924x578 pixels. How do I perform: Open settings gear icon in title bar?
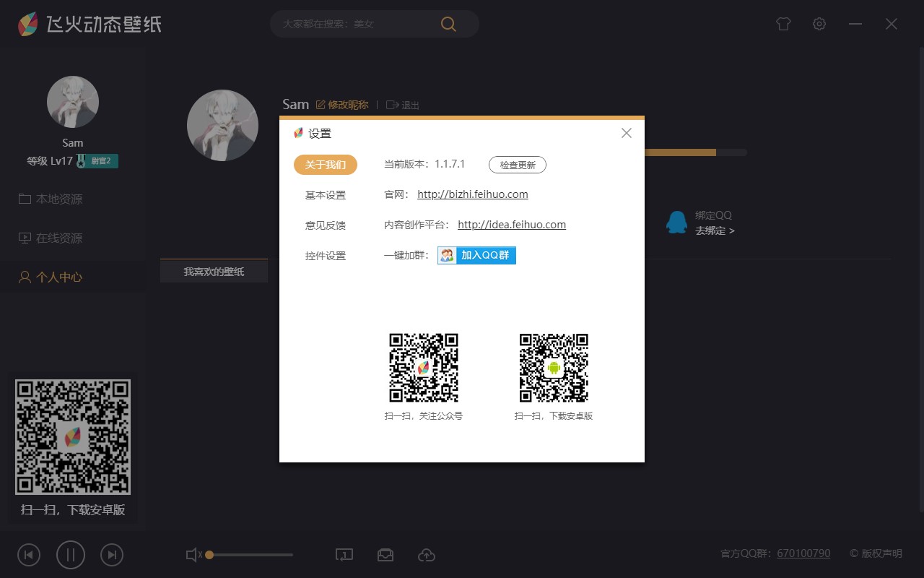point(819,24)
